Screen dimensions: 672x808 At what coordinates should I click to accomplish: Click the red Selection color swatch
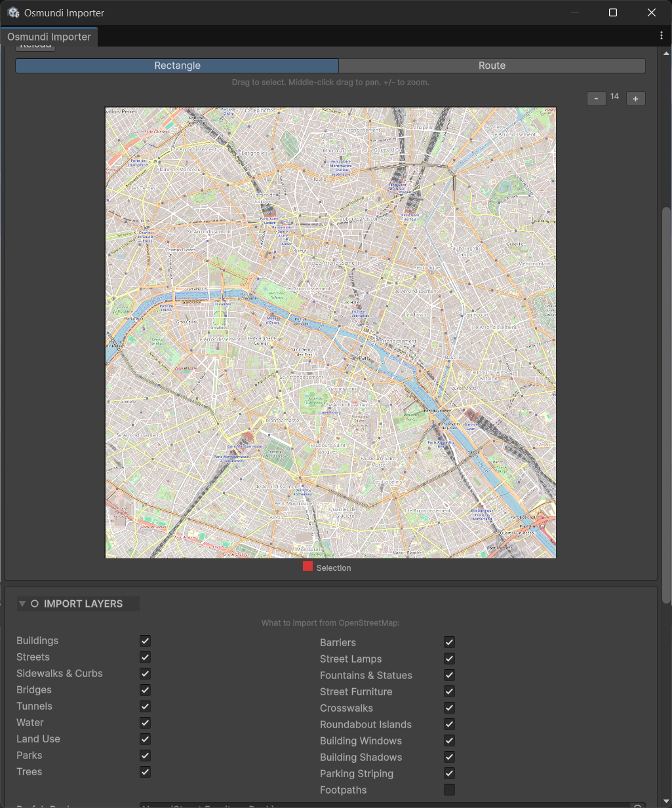tap(307, 566)
